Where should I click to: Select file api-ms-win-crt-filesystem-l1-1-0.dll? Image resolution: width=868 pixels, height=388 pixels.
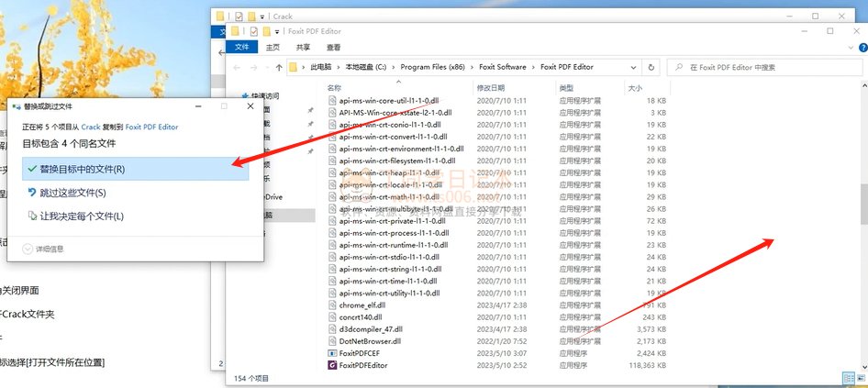point(397,161)
